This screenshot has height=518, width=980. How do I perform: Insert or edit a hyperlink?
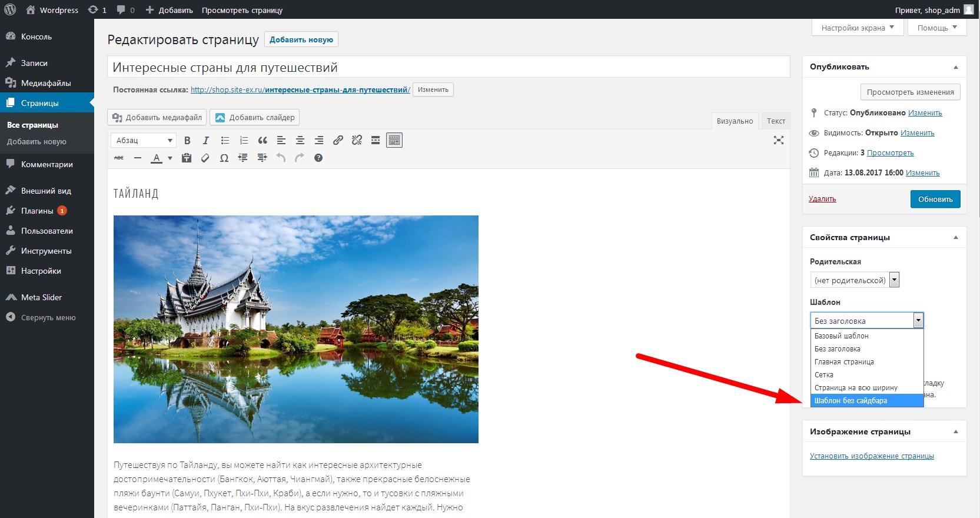338,140
